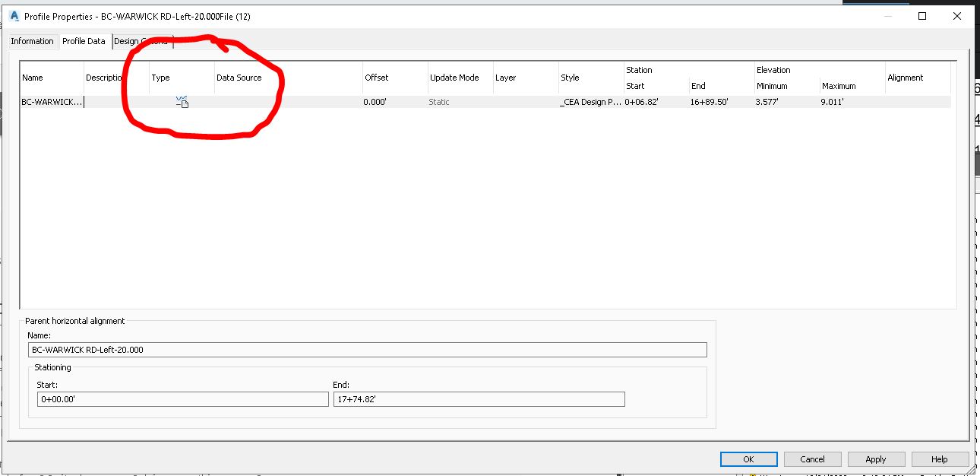The image size is (980, 476).
Task: Open the Design Criteria tab
Action: [x=141, y=41]
